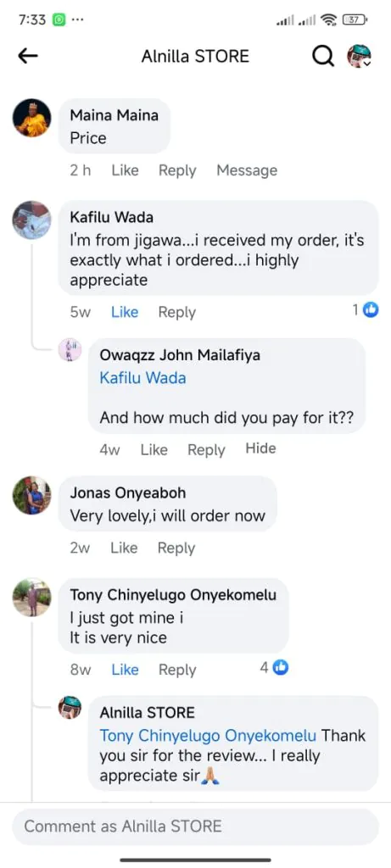Viewport: 391px width, 868px height.
Task: Open Jonas Onyeaboh's profile avatar
Action: [31, 495]
